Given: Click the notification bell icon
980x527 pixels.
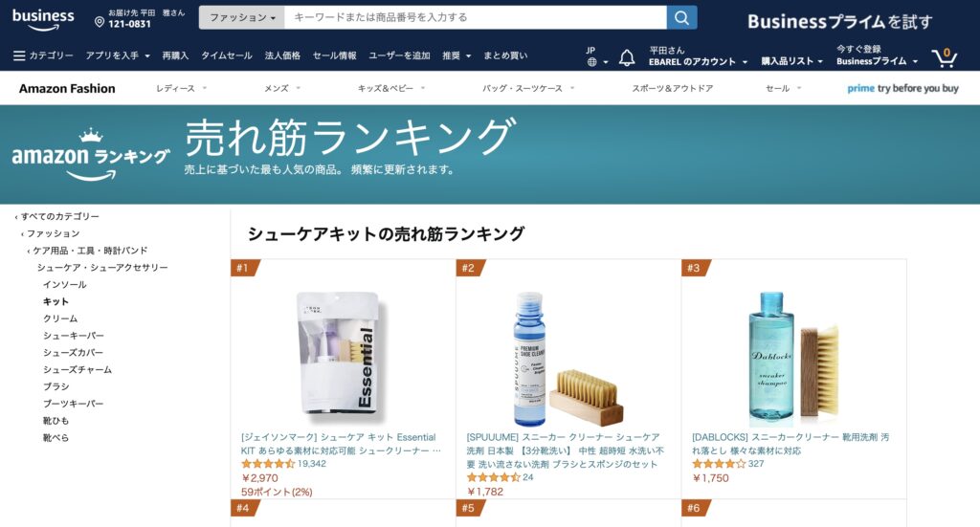Looking at the screenshot, I should pyautogui.click(x=627, y=58).
